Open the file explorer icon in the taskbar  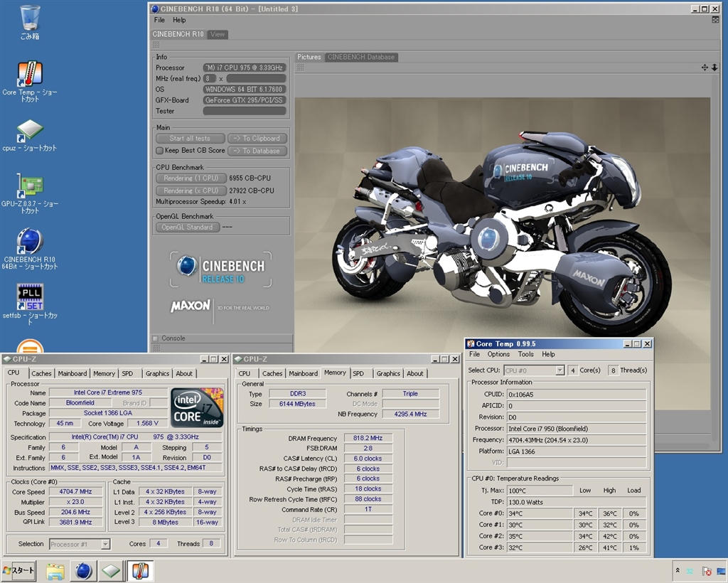[x=56, y=571]
